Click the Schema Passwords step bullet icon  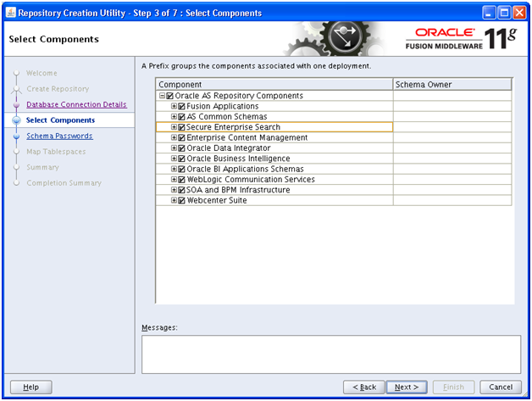pos(16,136)
